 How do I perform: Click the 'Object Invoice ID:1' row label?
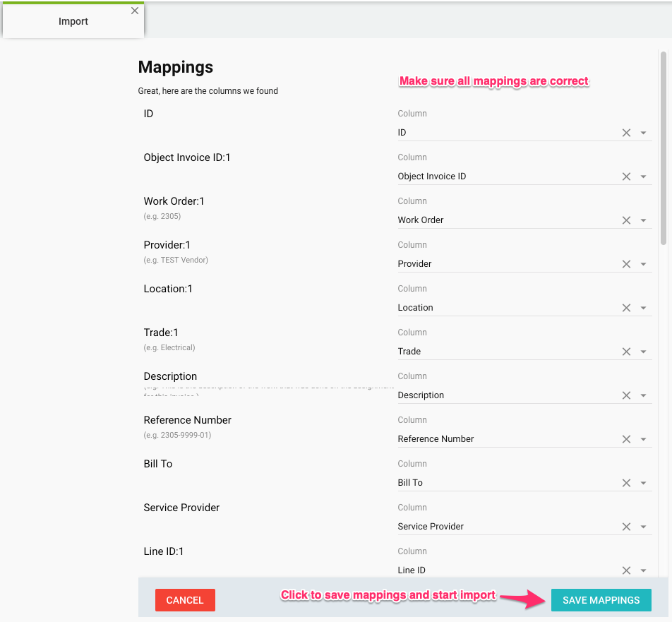pos(187,157)
